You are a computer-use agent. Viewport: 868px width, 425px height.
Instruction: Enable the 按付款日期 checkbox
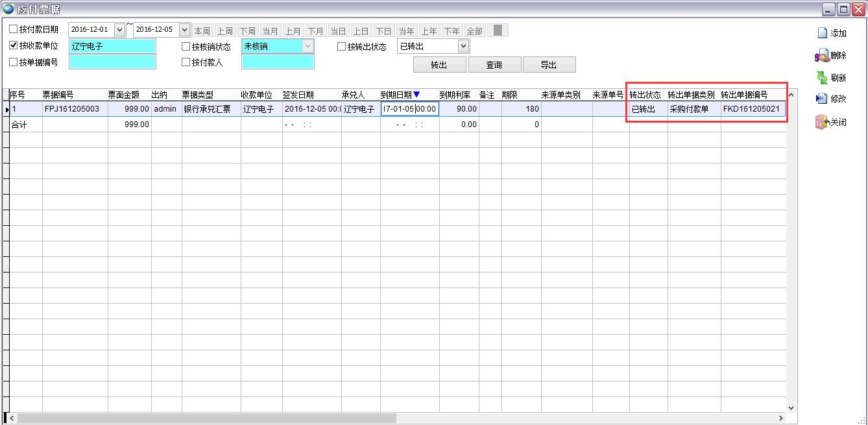coord(14,29)
